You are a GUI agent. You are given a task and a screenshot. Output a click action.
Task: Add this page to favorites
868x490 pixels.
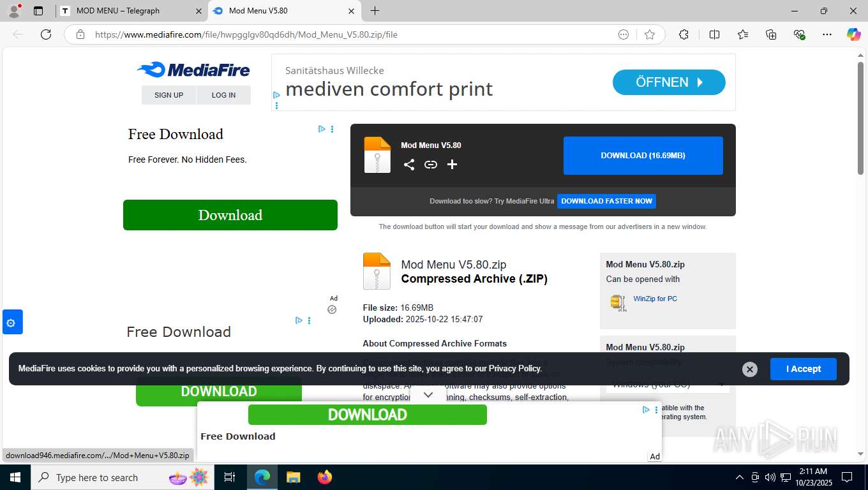(x=650, y=34)
